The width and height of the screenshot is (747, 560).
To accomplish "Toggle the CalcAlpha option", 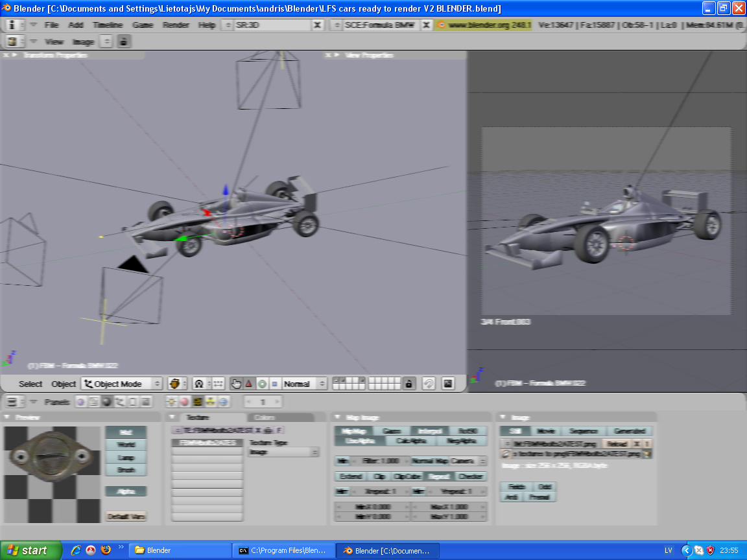I will coord(411,441).
